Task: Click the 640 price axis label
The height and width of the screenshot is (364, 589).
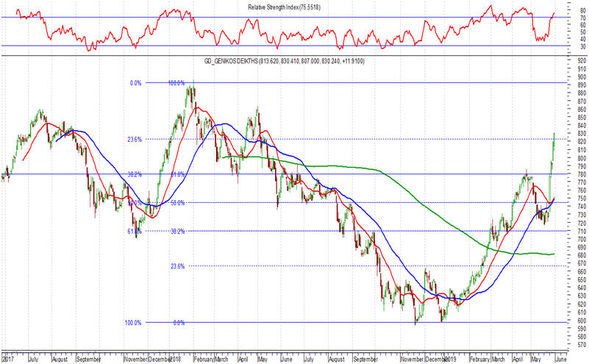Action: pyautogui.click(x=582, y=288)
